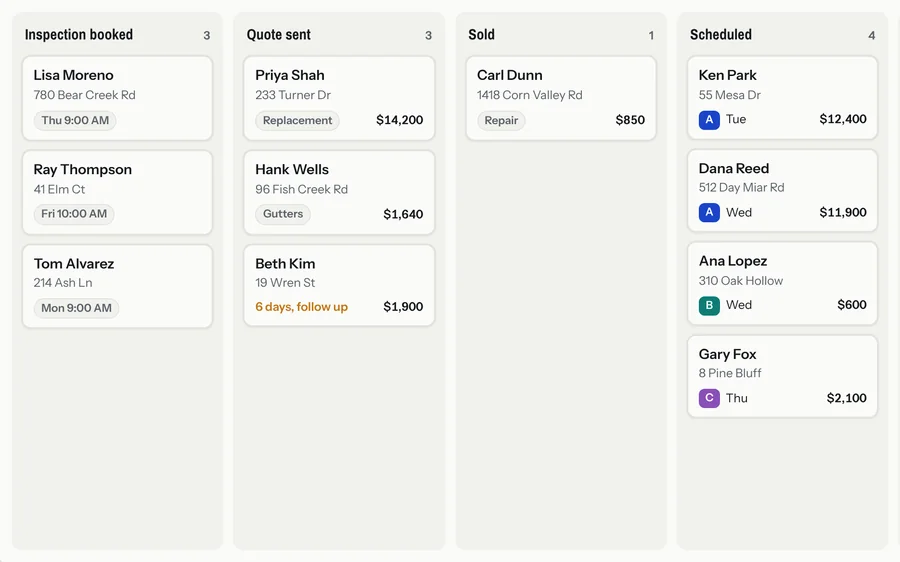
Task: Click the $600 amount
Action: (x=852, y=305)
